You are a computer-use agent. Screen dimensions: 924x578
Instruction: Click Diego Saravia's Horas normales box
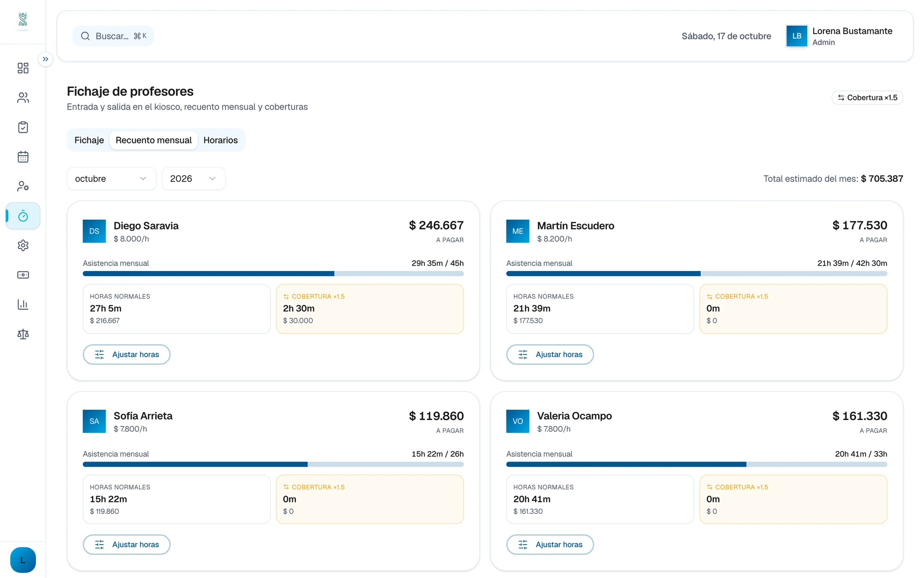pyautogui.click(x=177, y=309)
